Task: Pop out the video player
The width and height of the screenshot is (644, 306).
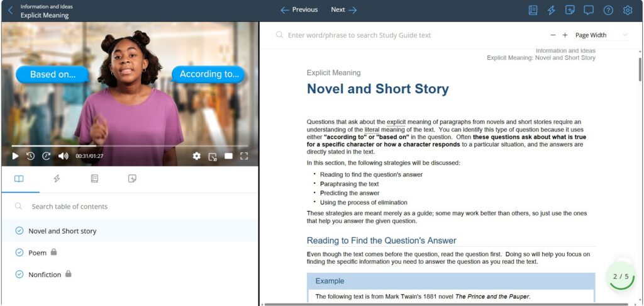Action: click(x=213, y=156)
